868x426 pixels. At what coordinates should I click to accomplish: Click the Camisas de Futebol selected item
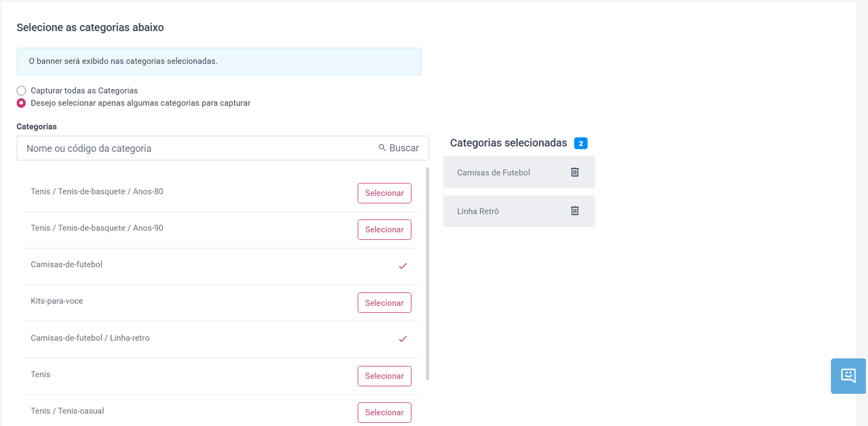[519, 172]
